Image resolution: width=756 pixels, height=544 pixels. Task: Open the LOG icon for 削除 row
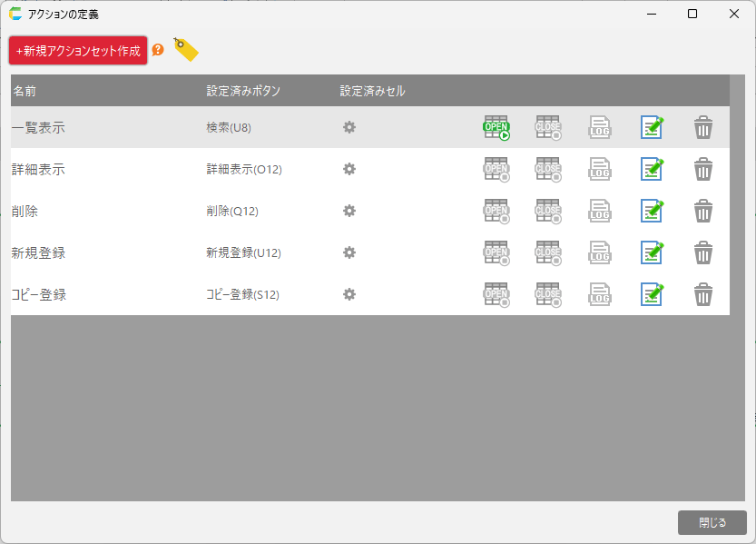coord(600,212)
